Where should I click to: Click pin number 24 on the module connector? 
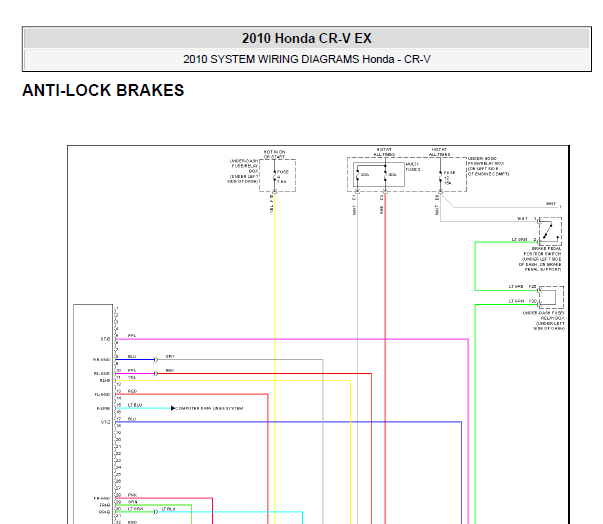pyautogui.click(x=118, y=467)
